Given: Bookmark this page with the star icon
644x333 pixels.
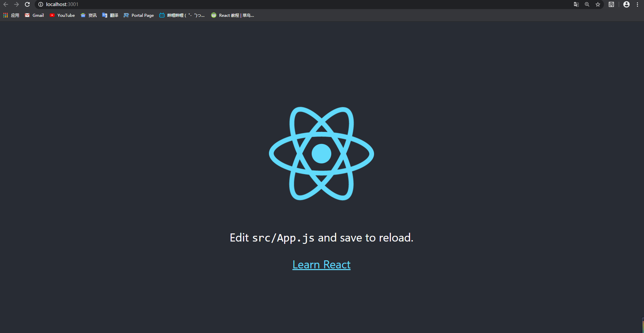Looking at the screenshot, I should tap(598, 4).
